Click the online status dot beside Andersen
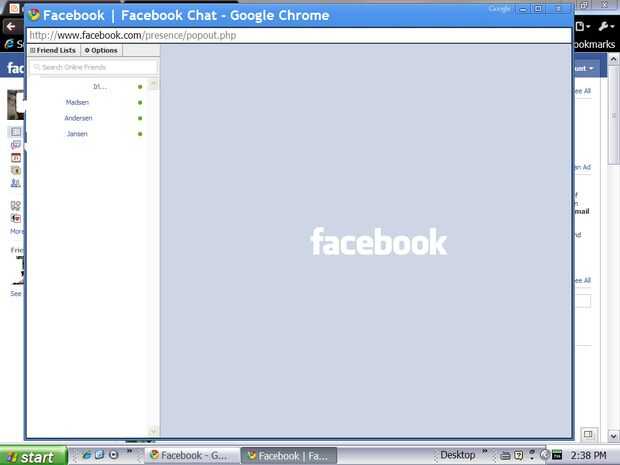Viewport: 620px width, 465px height. pyautogui.click(x=140, y=118)
